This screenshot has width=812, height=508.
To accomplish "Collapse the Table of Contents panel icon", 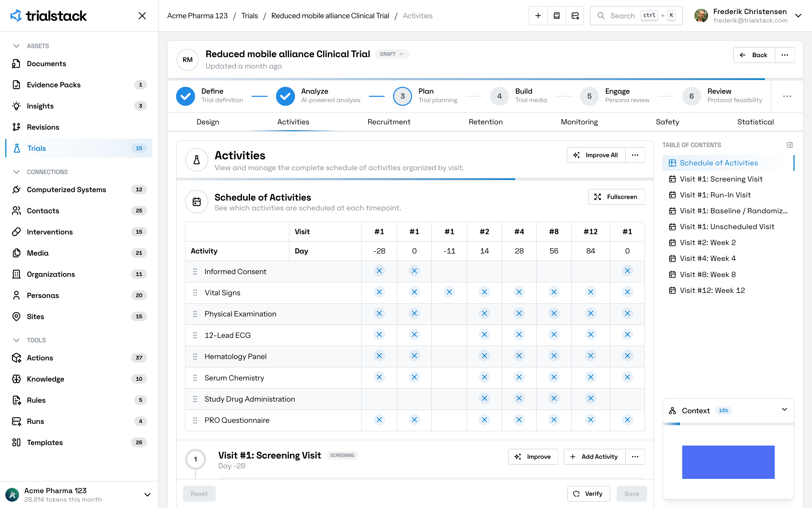I will (790, 145).
